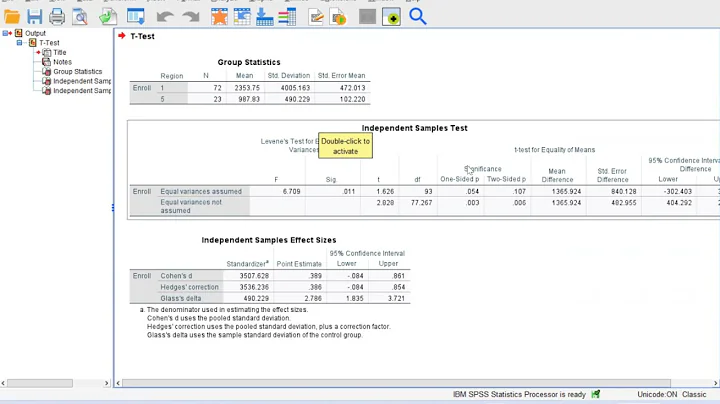This screenshot has width=720, height=404.
Task: Click the Cohen's d standardizer 3507.628
Action: (254, 276)
